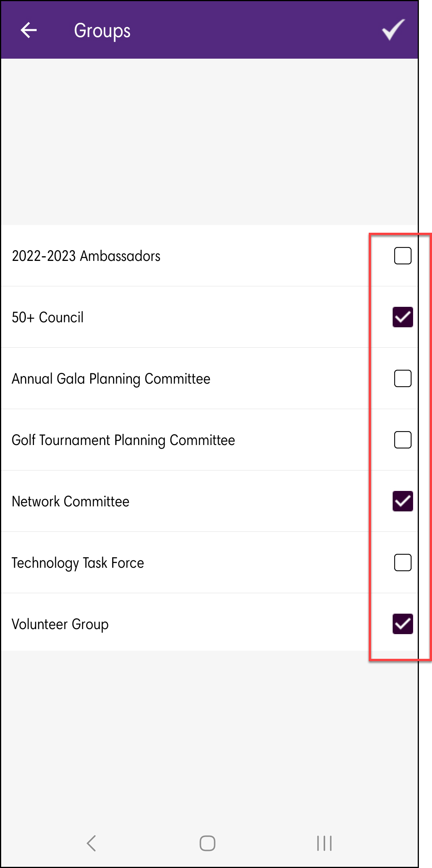Enable the Golf Tournament Planning Committee checkbox

[402, 440]
